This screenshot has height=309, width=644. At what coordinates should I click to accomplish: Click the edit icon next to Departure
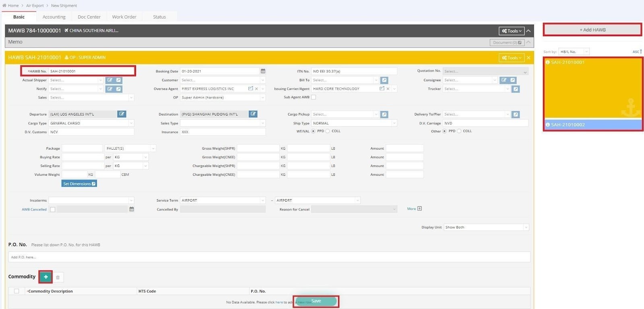pos(122,114)
